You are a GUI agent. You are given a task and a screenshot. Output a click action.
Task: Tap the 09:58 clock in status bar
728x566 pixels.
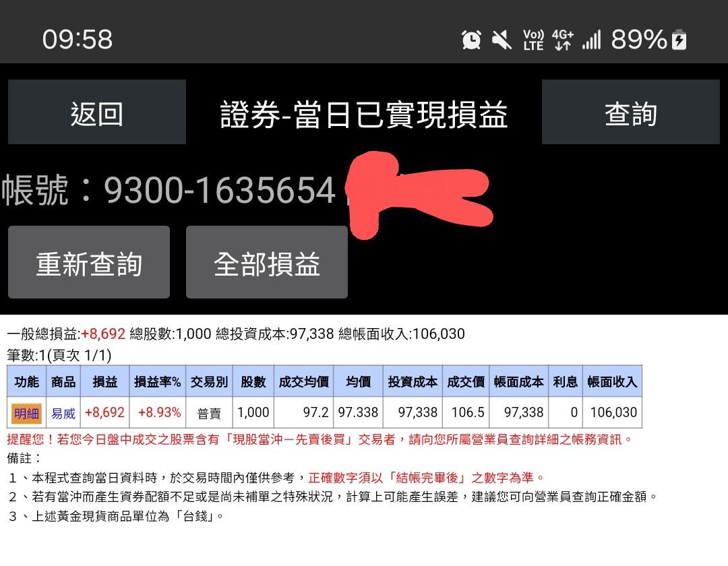pos(78,39)
